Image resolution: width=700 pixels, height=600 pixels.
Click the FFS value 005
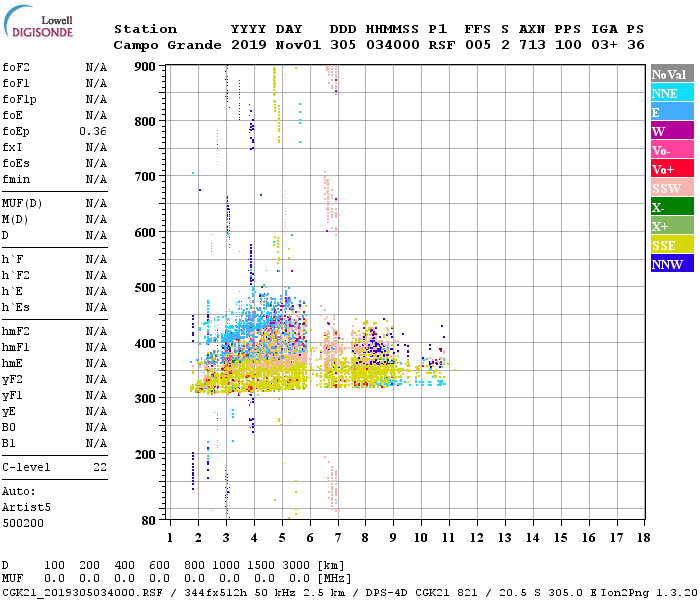pos(478,45)
